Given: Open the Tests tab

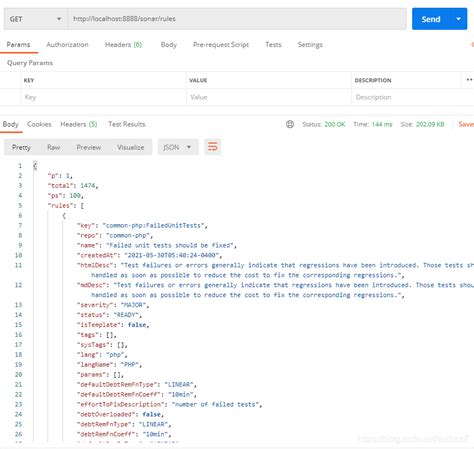Looking at the screenshot, I should tap(273, 45).
